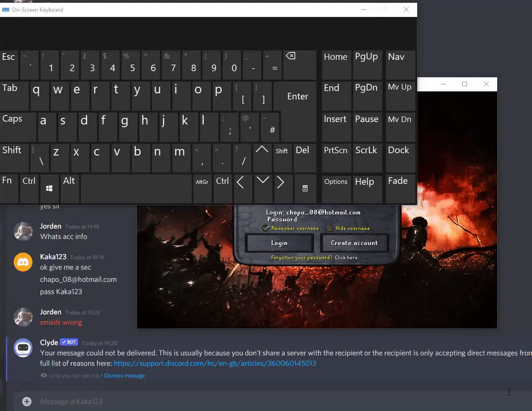Image resolution: width=532 pixels, height=411 pixels.
Task: Click the spacebar key
Action: (136, 188)
